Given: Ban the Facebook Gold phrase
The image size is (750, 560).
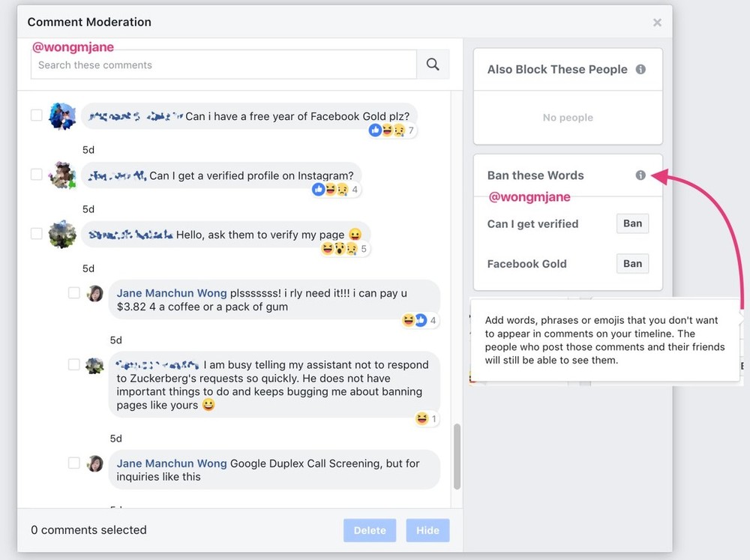Looking at the screenshot, I should 632,264.
